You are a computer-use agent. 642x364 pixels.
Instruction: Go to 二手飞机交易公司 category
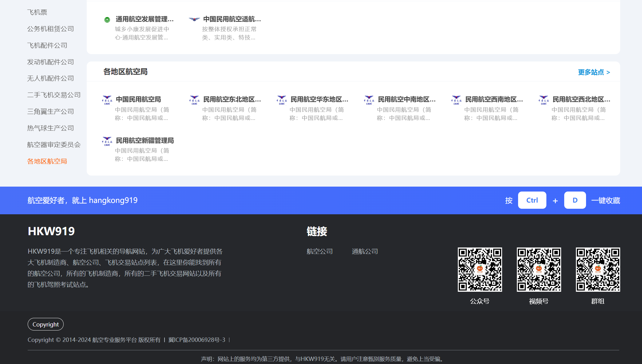coord(54,95)
